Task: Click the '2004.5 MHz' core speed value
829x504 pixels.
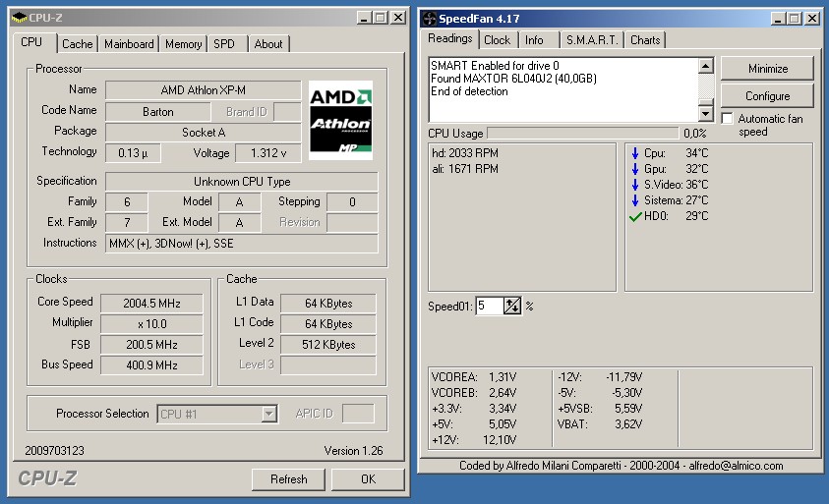Action: pyautogui.click(x=151, y=304)
